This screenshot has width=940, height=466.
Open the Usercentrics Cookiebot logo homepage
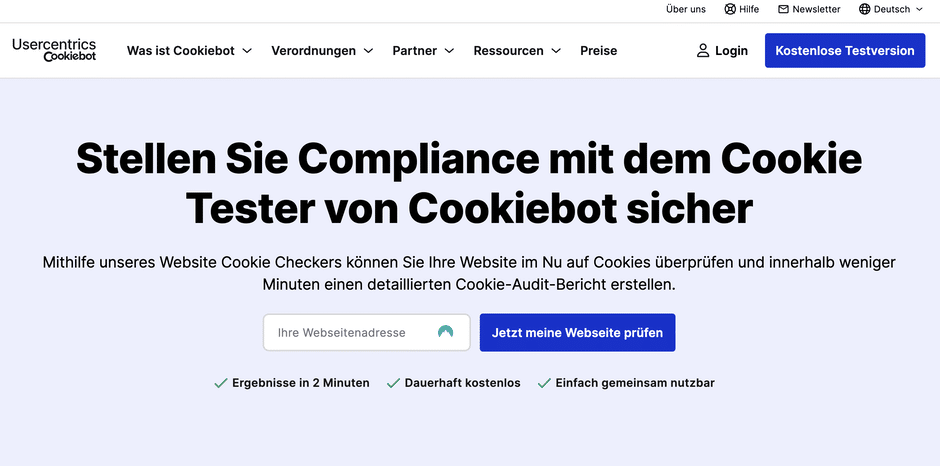click(54, 50)
